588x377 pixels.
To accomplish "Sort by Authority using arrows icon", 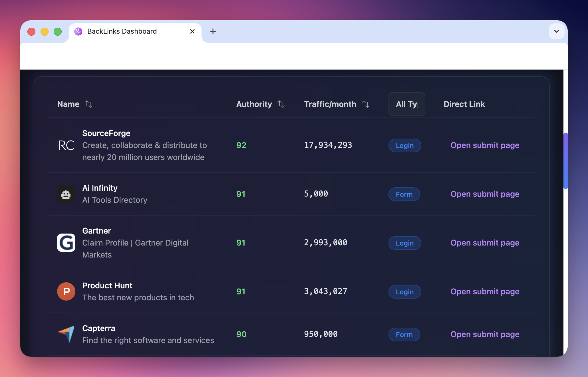I will pos(281,104).
